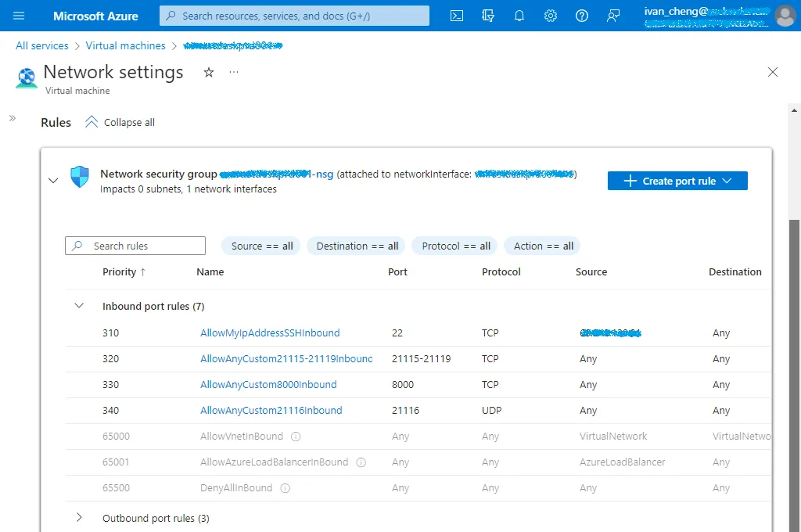This screenshot has width=801, height=532.
Task: Click the VirtualNetwork source cell
Action: coord(613,437)
